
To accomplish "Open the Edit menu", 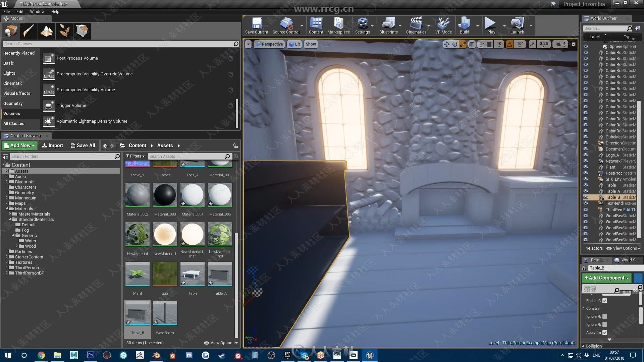I will pyautogui.click(x=20, y=11).
